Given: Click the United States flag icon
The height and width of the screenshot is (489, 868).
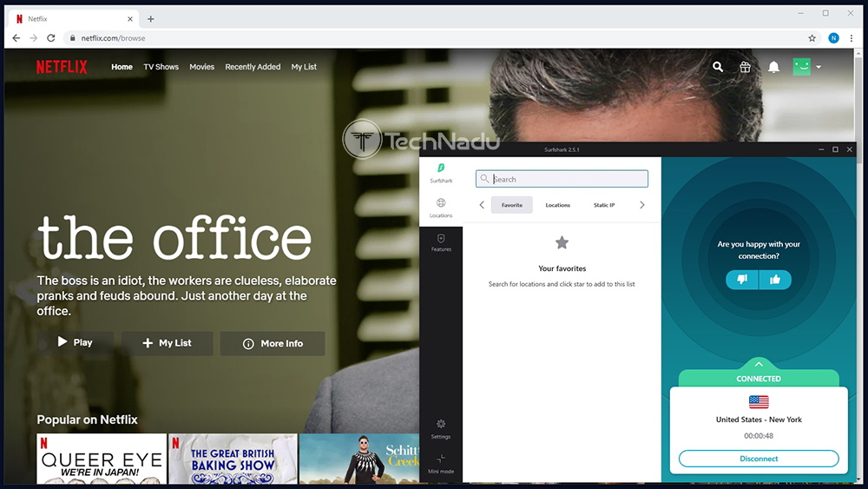Looking at the screenshot, I should (x=759, y=401).
